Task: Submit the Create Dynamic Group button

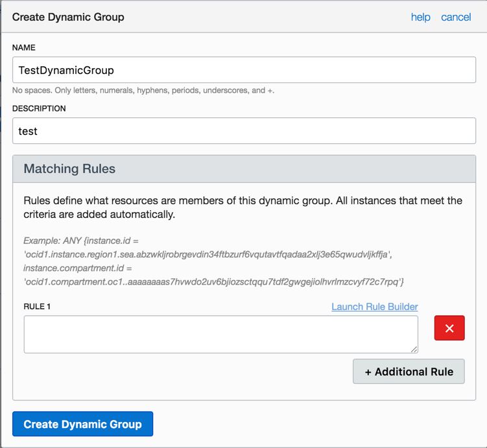Action: coord(82,424)
